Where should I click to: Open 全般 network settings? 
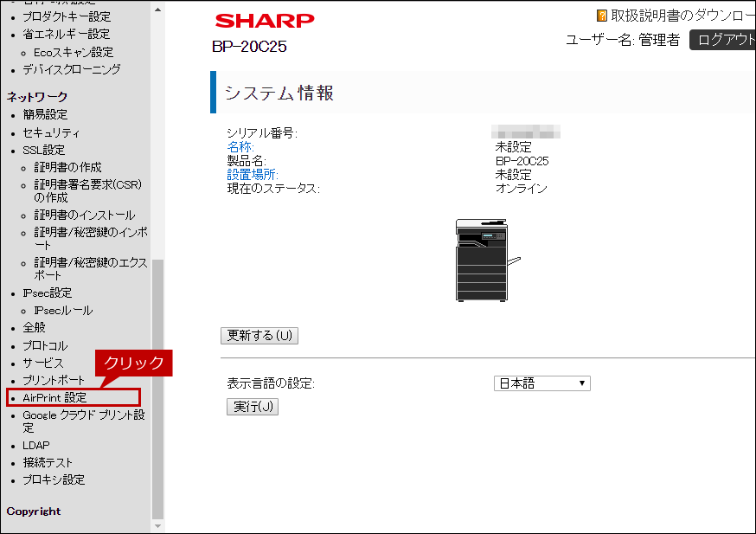(x=35, y=327)
